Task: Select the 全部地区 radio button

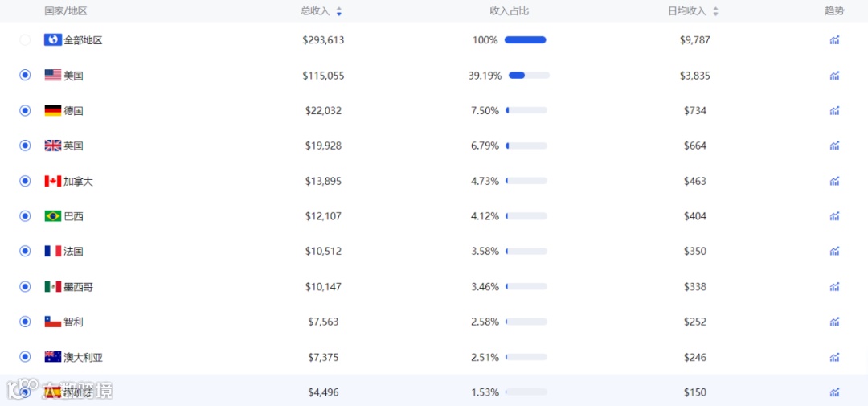Action: coord(25,39)
